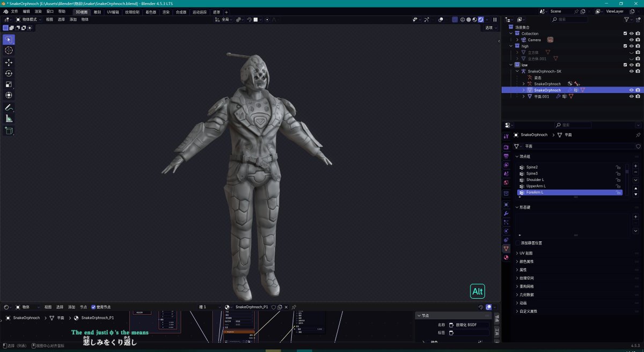Hide the Camera in viewport
Screen dimensions: 644x352
coord(632,40)
